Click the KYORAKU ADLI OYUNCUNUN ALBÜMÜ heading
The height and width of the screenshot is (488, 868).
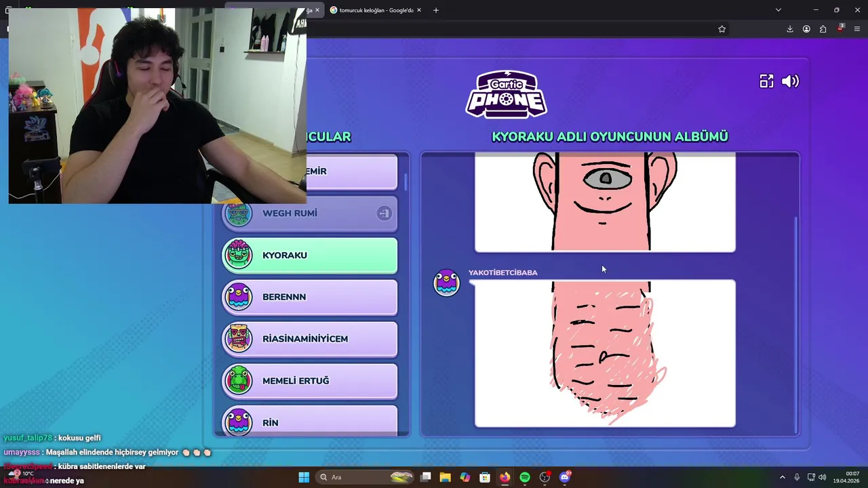[x=610, y=136]
